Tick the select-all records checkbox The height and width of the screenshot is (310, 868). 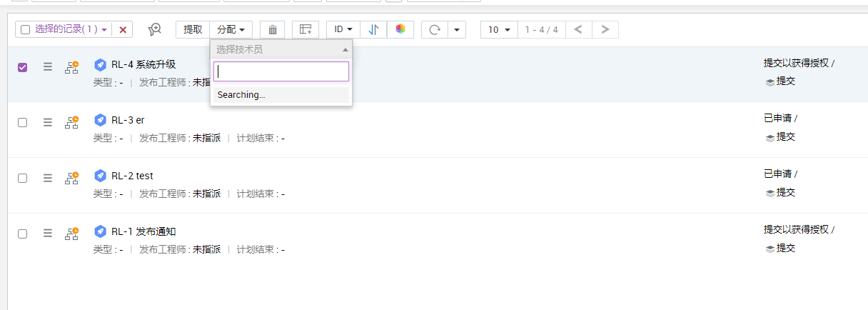point(26,29)
